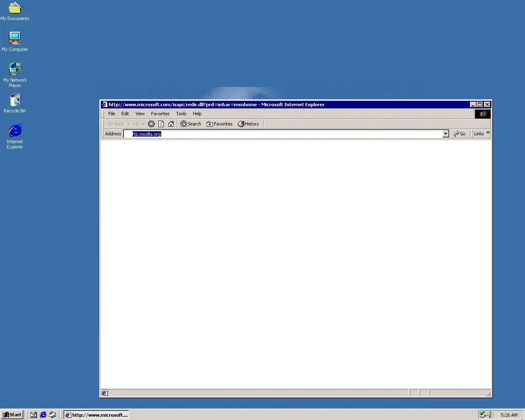Select the Recycle Bin desktop icon
The width and height of the screenshot is (525, 420).
pos(15,103)
